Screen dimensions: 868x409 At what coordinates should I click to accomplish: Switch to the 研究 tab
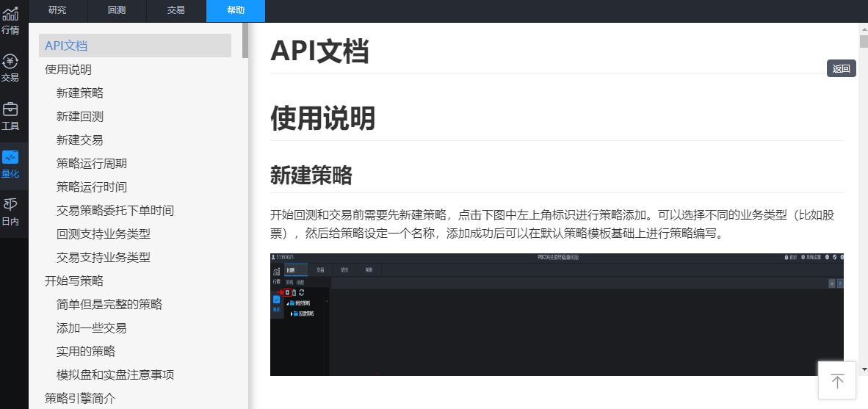tap(57, 10)
